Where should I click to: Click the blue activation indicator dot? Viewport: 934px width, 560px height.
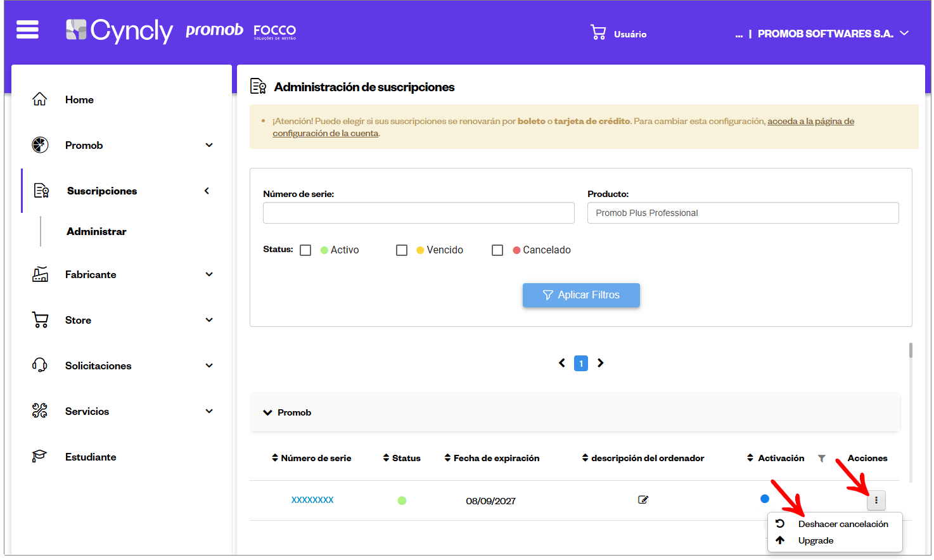coord(765,499)
